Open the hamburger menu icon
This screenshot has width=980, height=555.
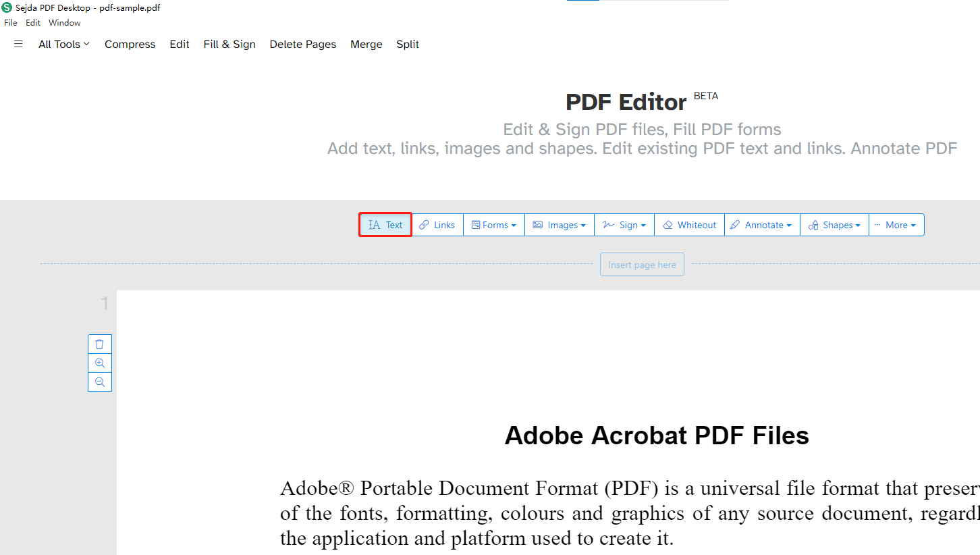(x=18, y=44)
